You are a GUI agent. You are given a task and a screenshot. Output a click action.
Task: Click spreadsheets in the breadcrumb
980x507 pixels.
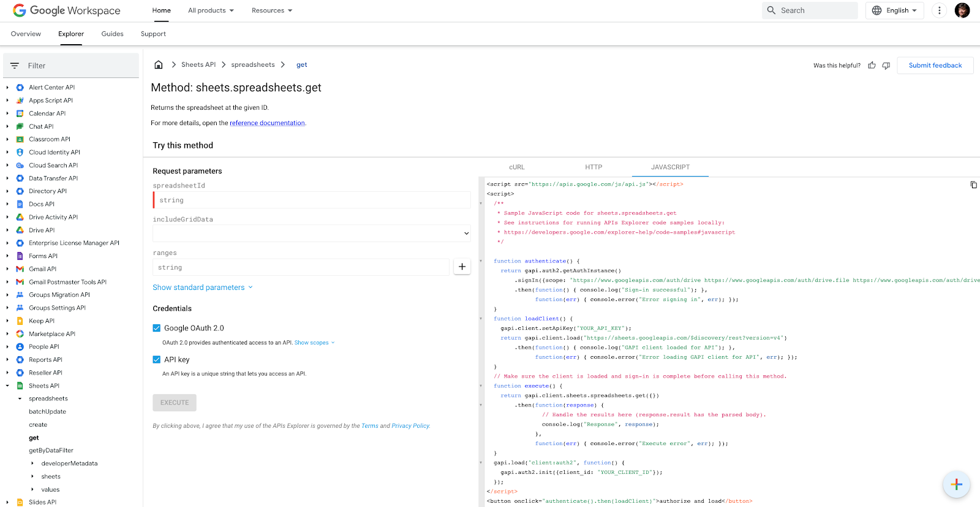pyautogui.click(x=253, y=64)
